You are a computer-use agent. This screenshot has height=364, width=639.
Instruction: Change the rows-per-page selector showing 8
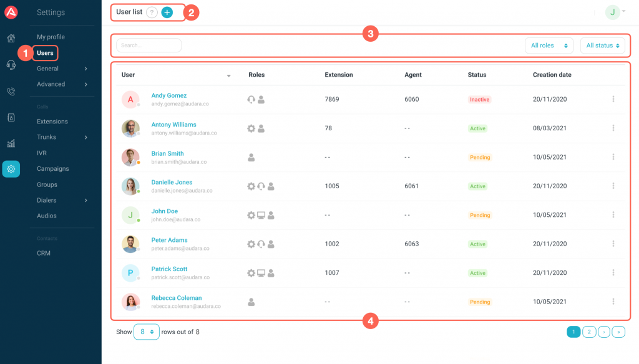[147, 332]
